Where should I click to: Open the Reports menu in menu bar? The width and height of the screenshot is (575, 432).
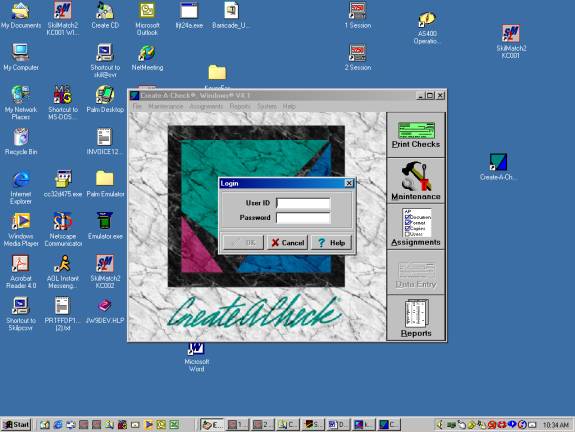coord(240,106)
